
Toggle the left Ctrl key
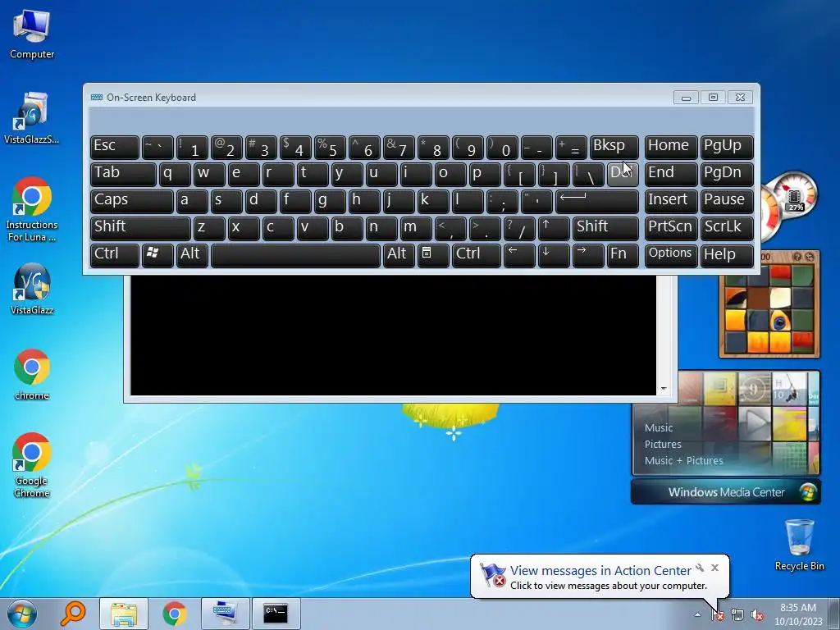point(115,255)
